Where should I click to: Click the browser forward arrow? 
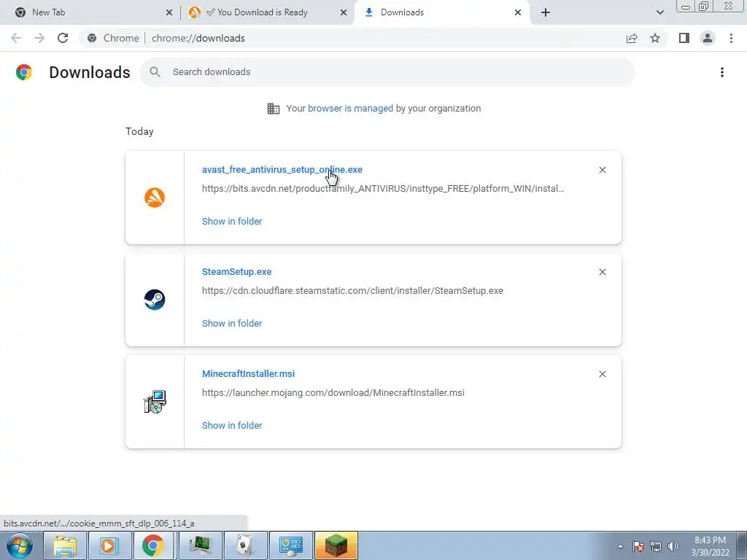point(39,38)
